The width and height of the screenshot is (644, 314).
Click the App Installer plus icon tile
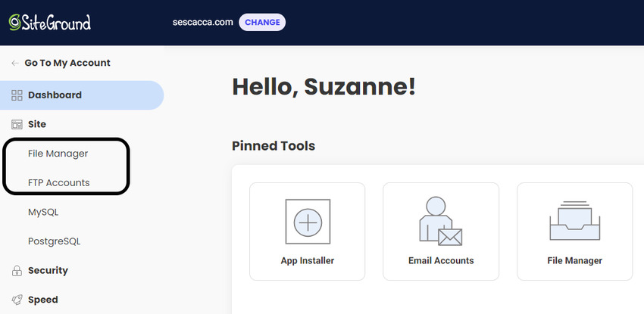coord(307,222)
